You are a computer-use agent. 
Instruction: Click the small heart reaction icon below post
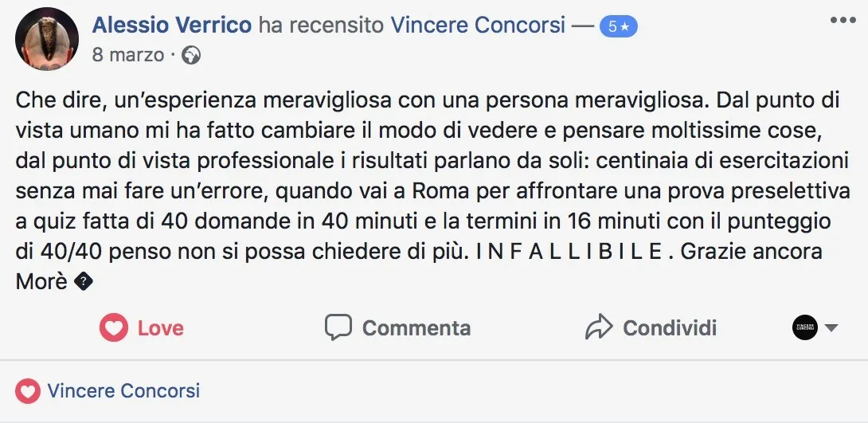pyautogui.click(x=28, y=391)
